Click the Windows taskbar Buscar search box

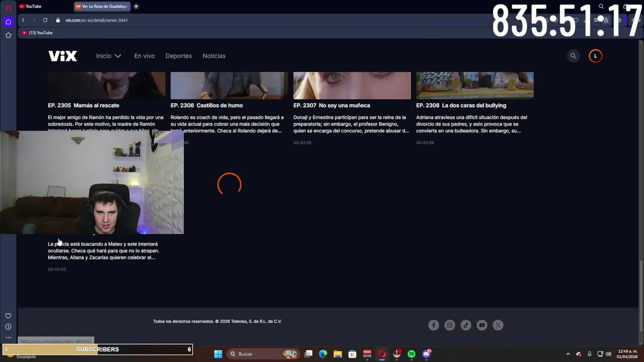[x=263, y=354]
